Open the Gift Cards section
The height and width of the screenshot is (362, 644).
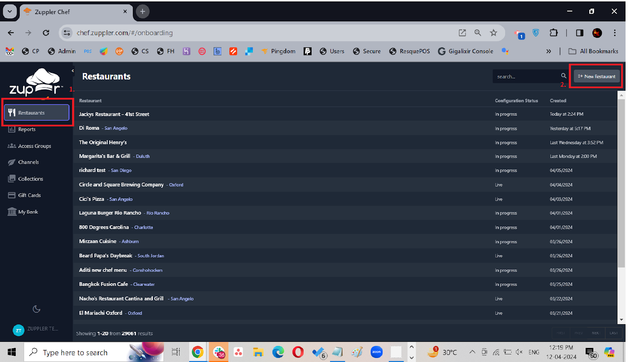point(29,195)
